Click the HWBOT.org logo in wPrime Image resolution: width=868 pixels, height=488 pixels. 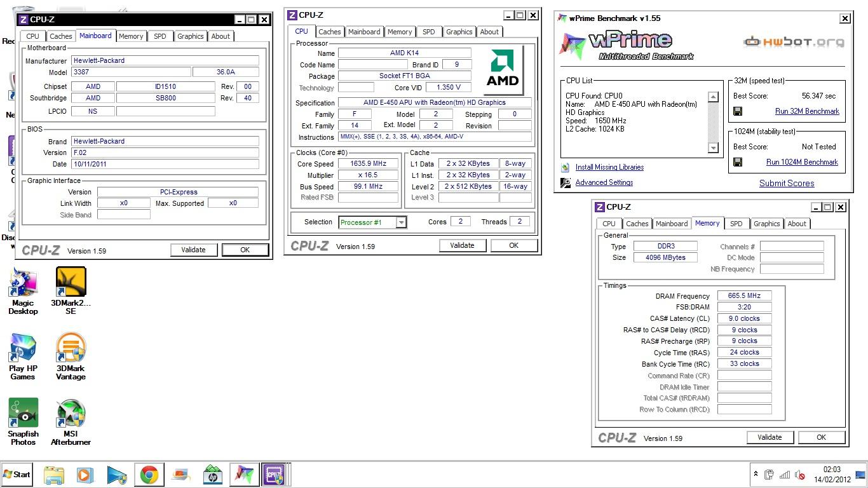[794, 42]
